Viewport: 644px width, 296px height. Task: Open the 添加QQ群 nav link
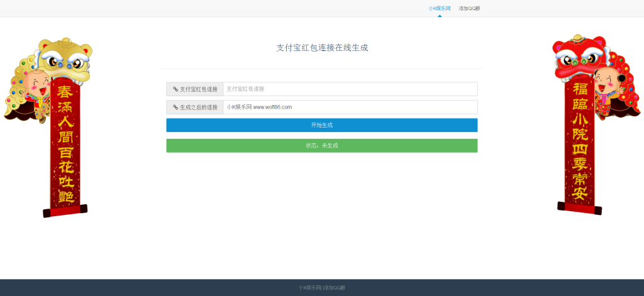pyautogui.click(x=469, y=8)
